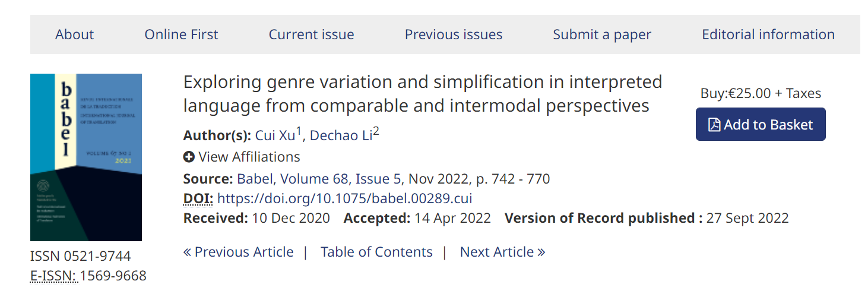Go to the Table of Contents
The image size is (868, 303).
click(x=376, y=252)
